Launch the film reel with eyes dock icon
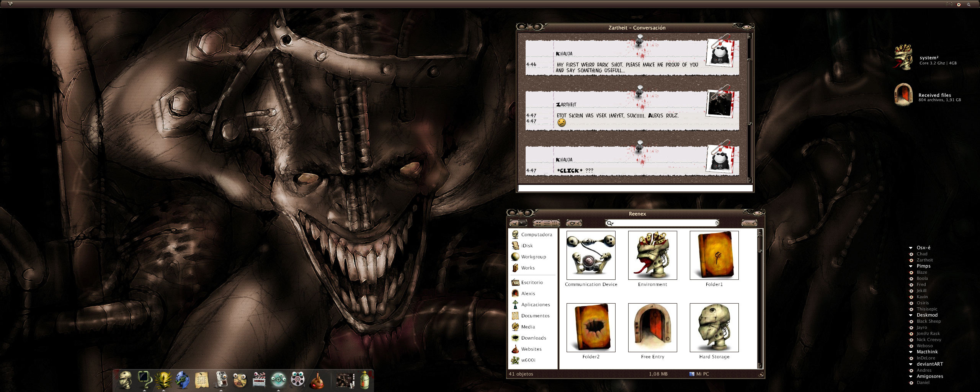This screenshot has height=392, width=980. (x=297, y=379)
